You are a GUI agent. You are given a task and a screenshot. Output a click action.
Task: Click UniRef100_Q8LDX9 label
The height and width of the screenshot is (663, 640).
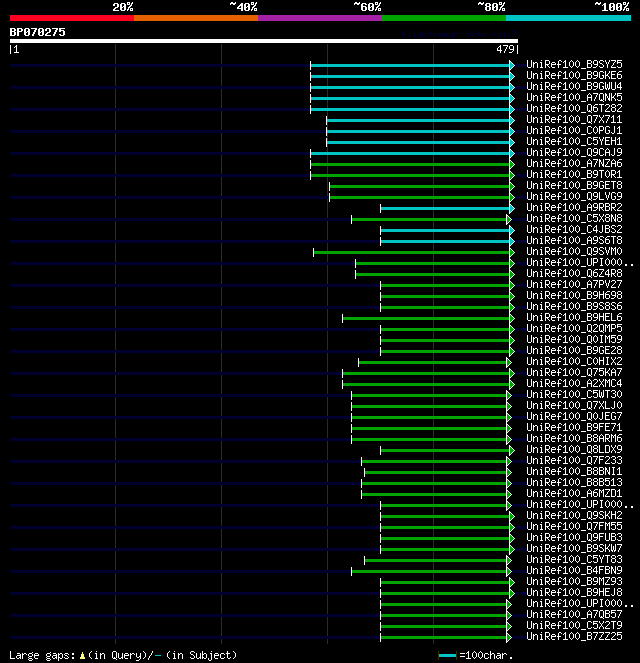tap(574, 449)
